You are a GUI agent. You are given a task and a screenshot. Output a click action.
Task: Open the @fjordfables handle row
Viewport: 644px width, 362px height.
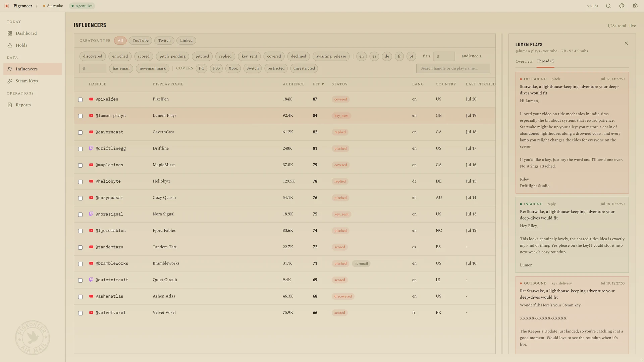[285, 231]
